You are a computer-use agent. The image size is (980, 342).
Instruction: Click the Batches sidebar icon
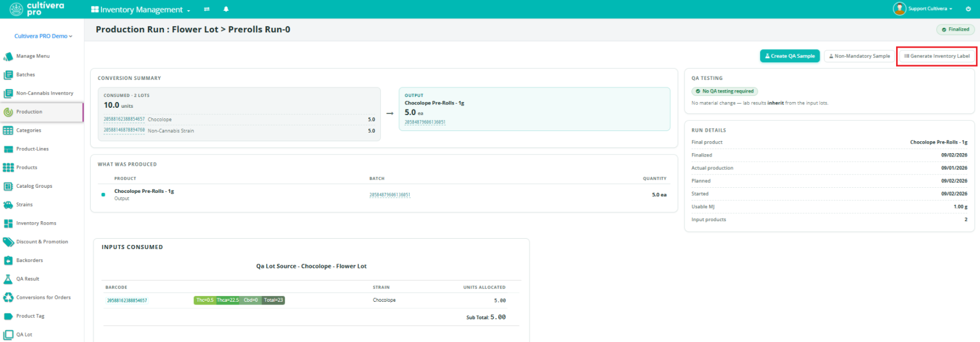click(x=8, y=75)
